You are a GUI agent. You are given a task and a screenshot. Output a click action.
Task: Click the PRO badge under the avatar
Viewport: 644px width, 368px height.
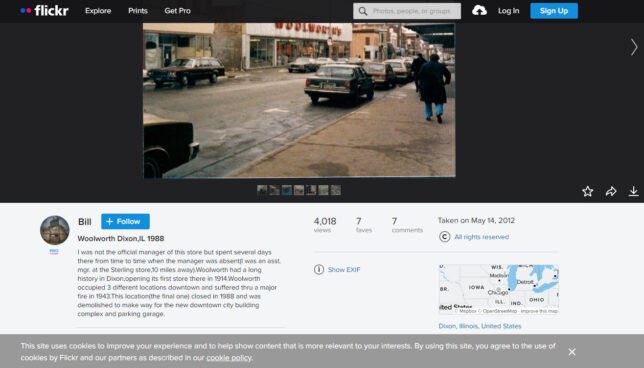pos(54,251)
